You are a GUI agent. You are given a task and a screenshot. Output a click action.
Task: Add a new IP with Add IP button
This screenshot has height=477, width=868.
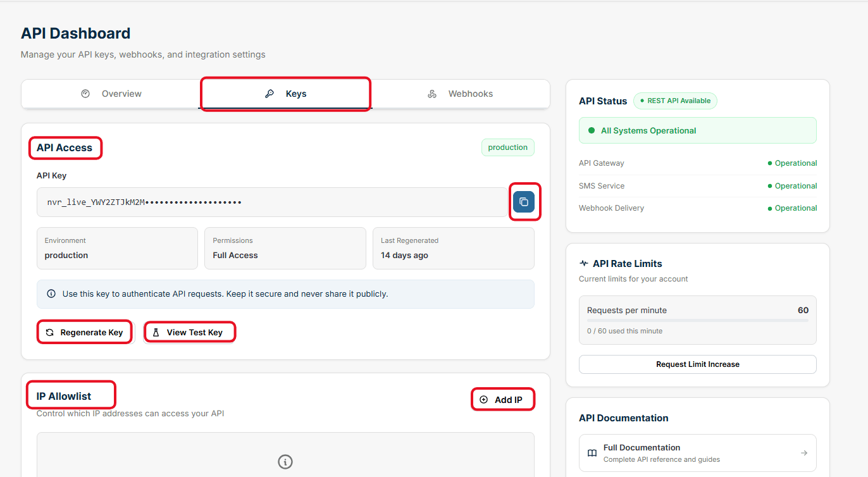(x=503, y=400)
